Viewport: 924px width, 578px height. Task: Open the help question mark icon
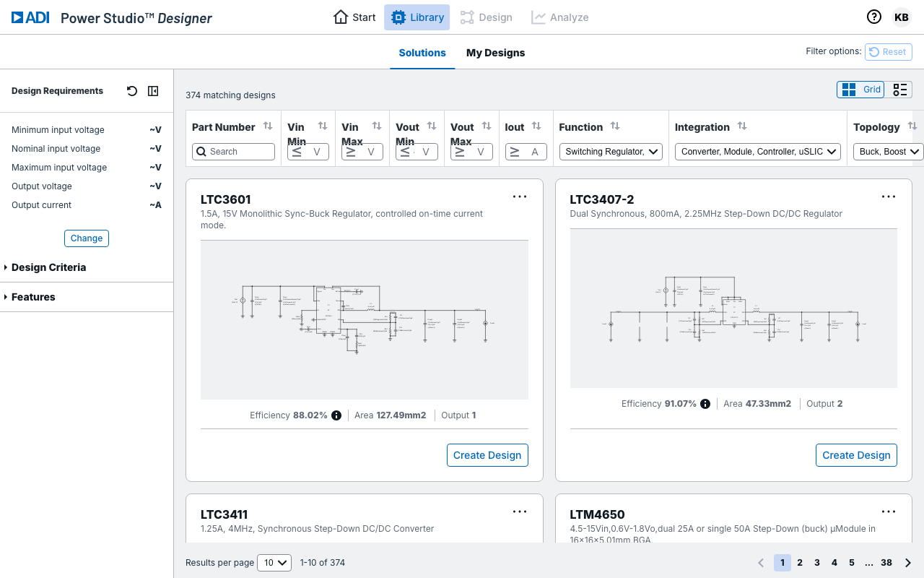[874, 17]
